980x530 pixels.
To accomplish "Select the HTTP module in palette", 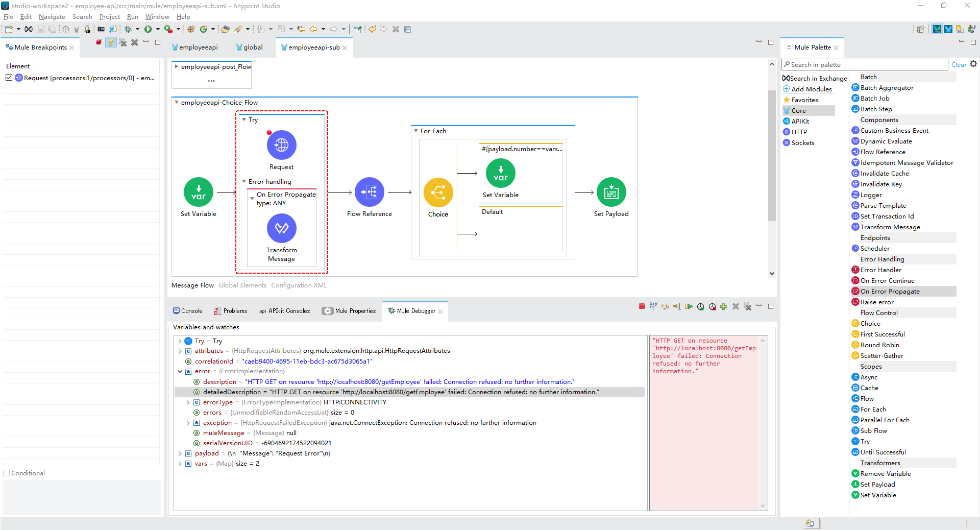I will (795, 132).
